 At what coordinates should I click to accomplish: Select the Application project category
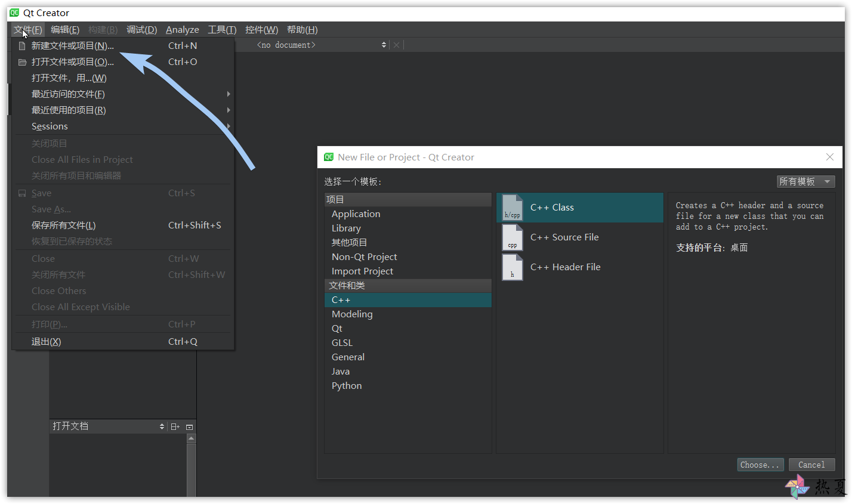pos(408,214)
